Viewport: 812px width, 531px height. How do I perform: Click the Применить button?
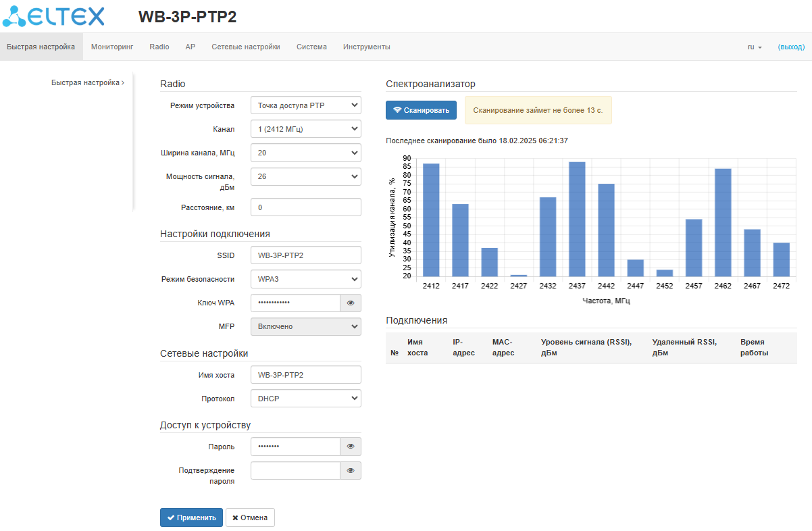point(191,517)
